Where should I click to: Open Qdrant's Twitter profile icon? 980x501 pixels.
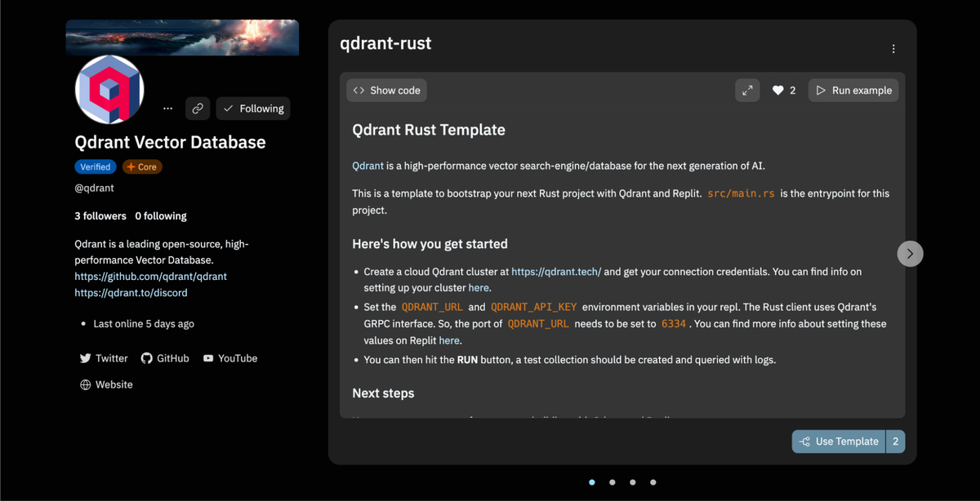pyautogui.click(x=86, y=357)
